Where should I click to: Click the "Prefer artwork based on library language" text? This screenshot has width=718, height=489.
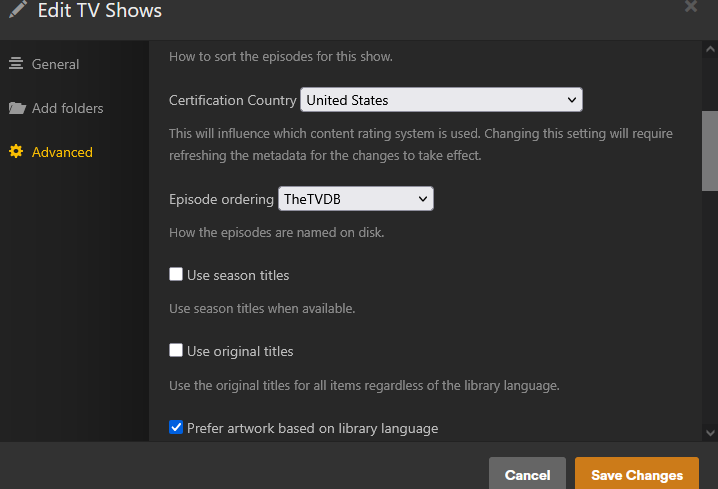coord(312,428)
